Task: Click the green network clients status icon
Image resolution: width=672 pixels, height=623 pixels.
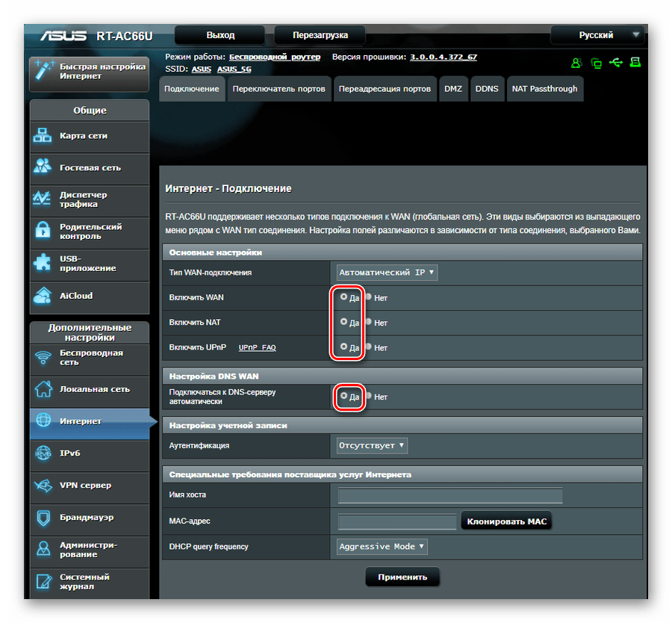Action: [x=596, y=63]
